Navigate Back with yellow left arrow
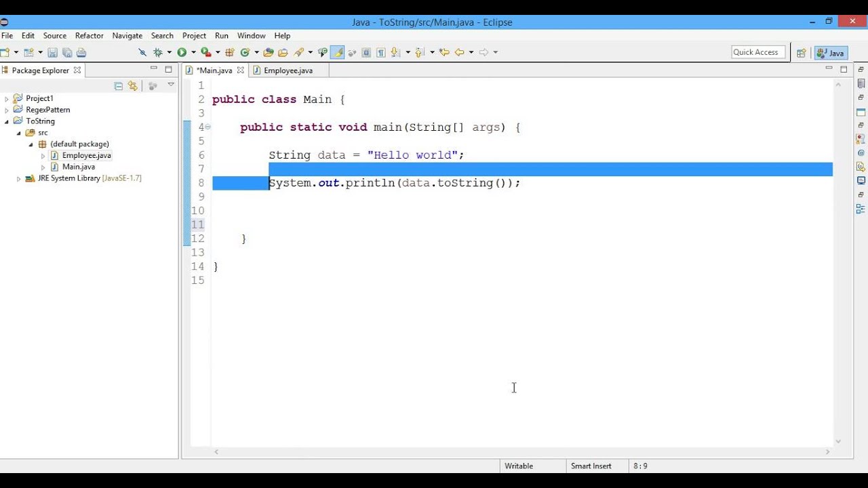The image size is (868, 488). tap(459, 52)
